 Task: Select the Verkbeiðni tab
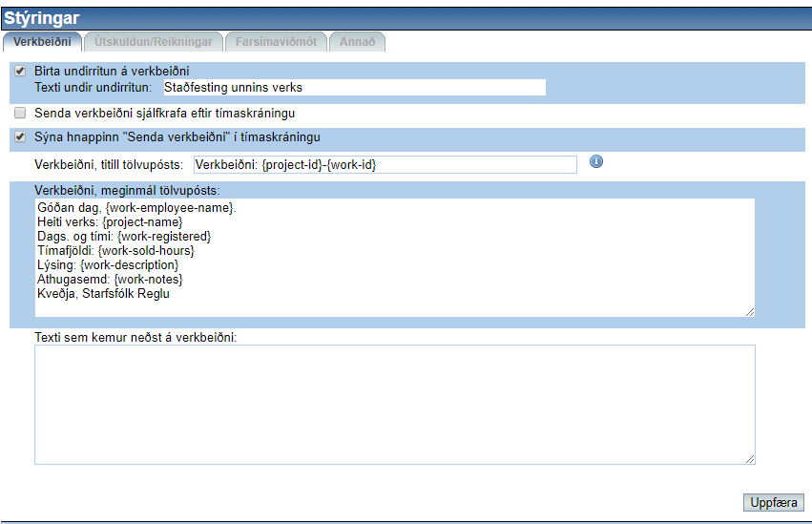[x=42, y=42]
